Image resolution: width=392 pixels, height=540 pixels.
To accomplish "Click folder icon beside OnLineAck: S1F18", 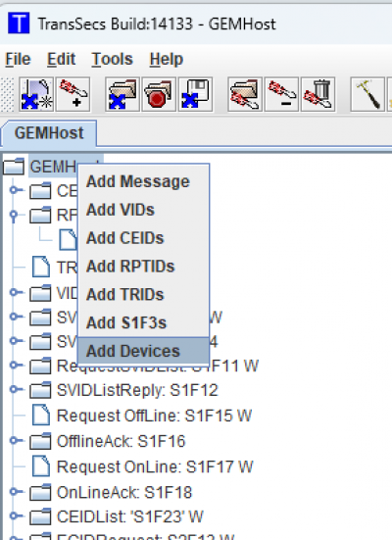I will click(x=40, y=492).
